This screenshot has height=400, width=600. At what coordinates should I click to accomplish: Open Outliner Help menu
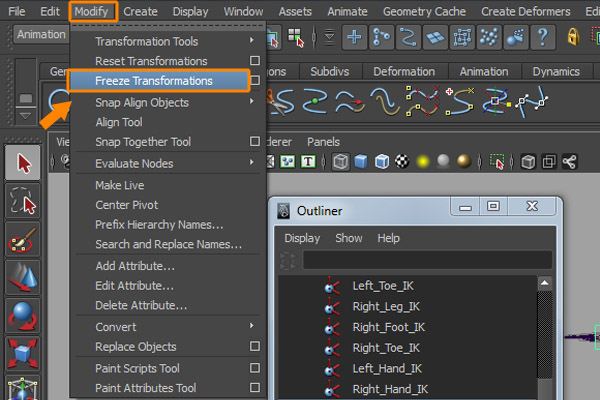388,238
